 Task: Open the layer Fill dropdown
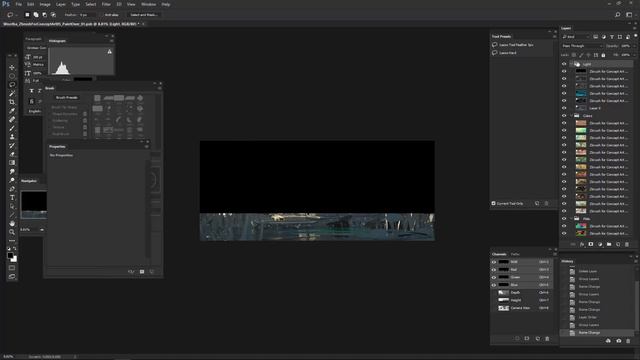[634, 55]
